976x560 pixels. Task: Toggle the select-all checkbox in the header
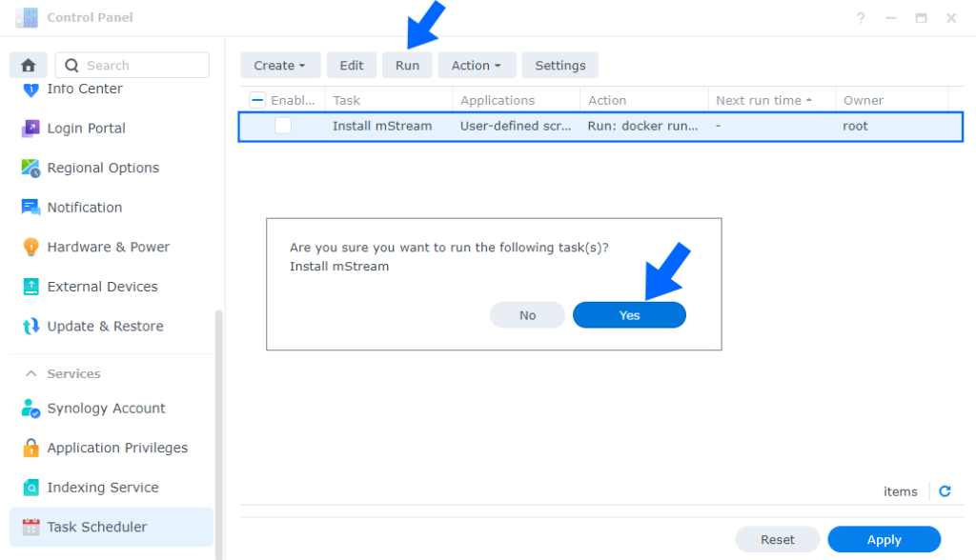[x=255, y=99]
